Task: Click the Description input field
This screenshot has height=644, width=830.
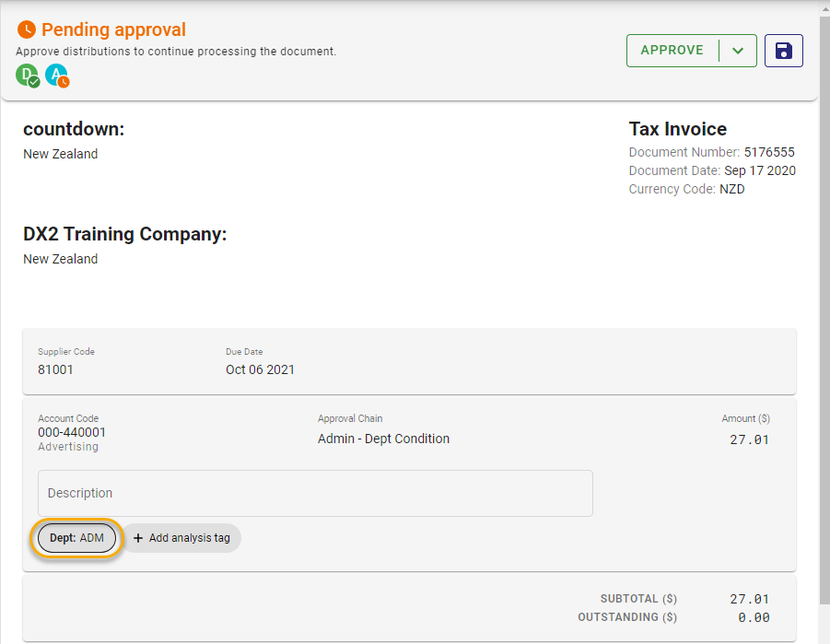Action: click(x=315, y=493)
